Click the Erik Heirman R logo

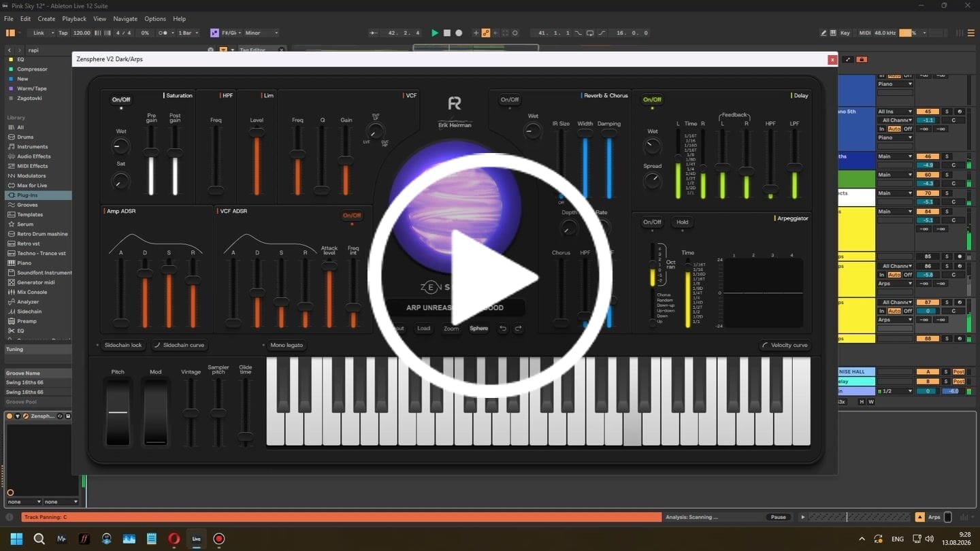coord(455,103)
